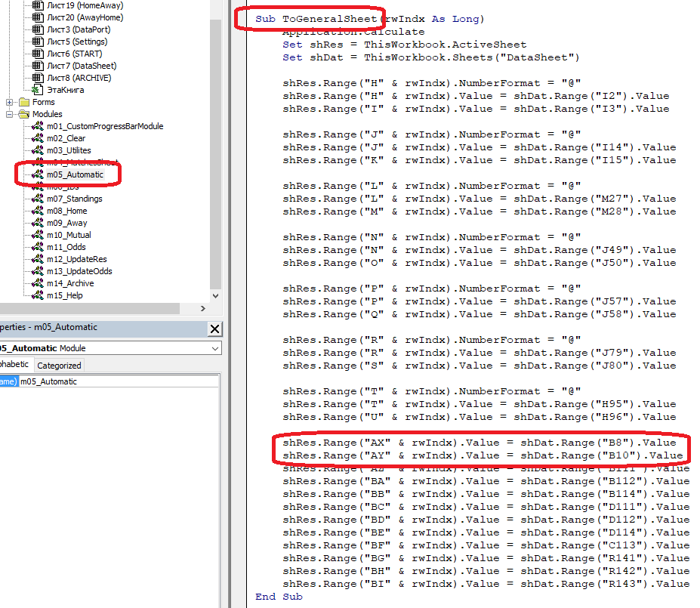Click the m01_CustomProgressBarModule module icon
This screenshot has height=608, width=700.
point(37,126)
